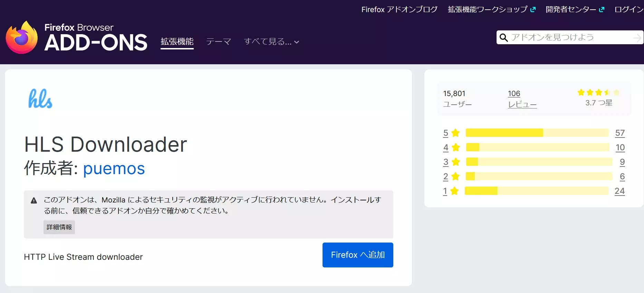Click the 10 four-star review count
Screen dimensions: 644x293
click(x=620, y=148)
